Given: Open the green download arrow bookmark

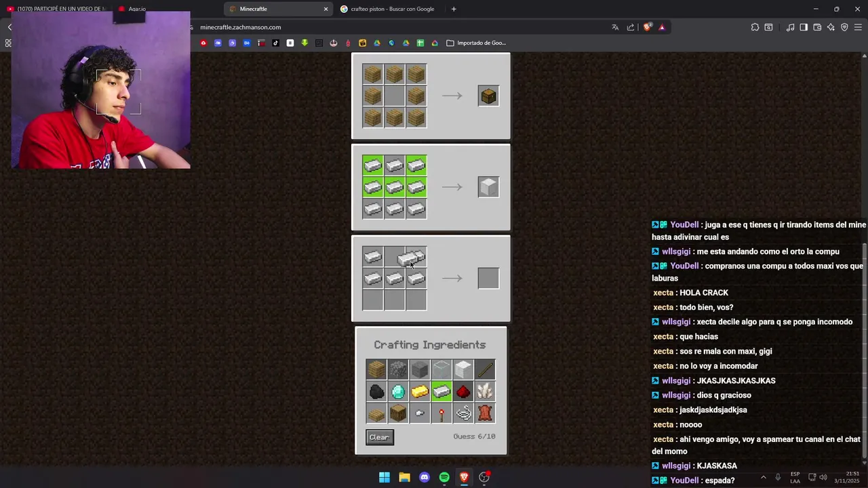Looking at the screenshot, I should click(304, 43).
